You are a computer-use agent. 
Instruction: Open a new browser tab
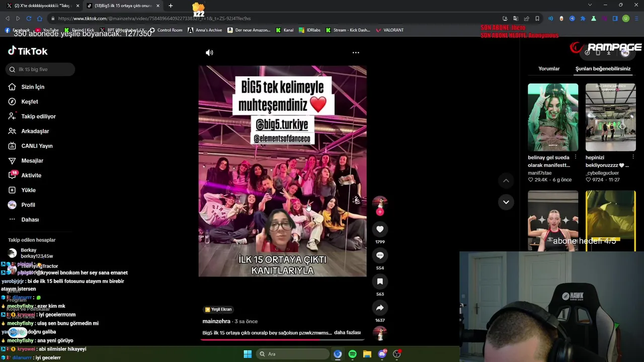171,6
